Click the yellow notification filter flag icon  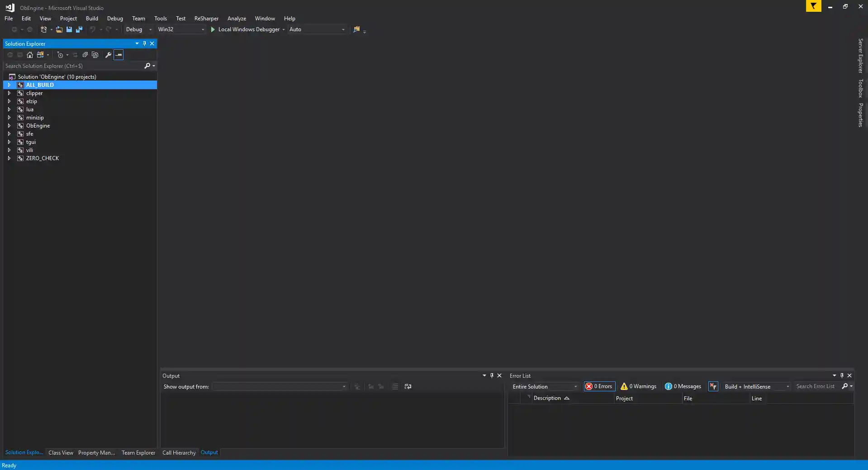tap(813, 6)
